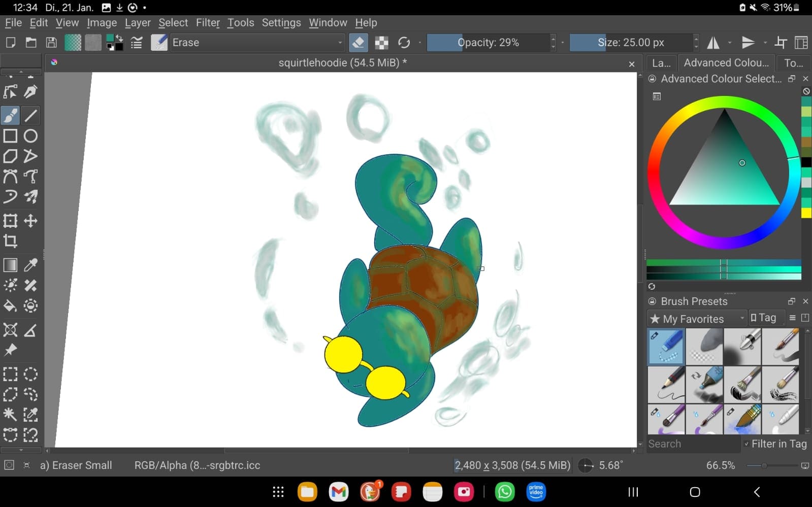Select the Freehand Brush tool
Image resolution: width=812 pixels, height=507 pixels.
10,115
